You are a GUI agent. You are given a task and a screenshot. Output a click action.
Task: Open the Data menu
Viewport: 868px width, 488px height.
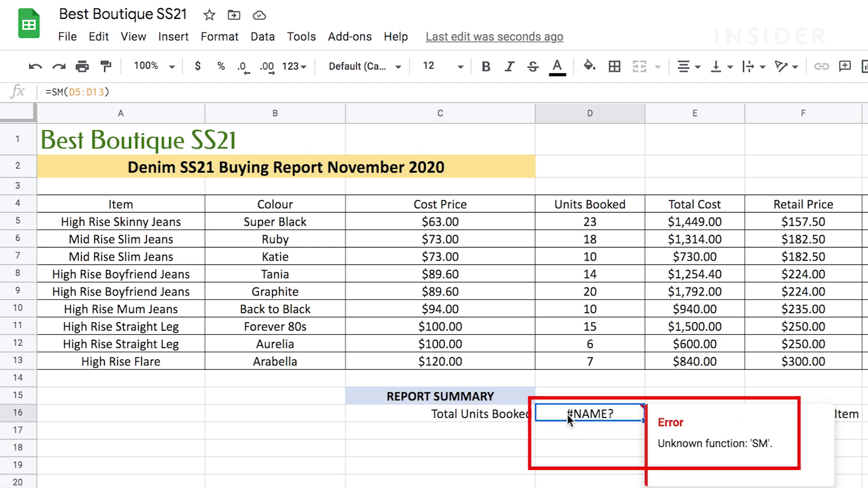click(263, 37)
